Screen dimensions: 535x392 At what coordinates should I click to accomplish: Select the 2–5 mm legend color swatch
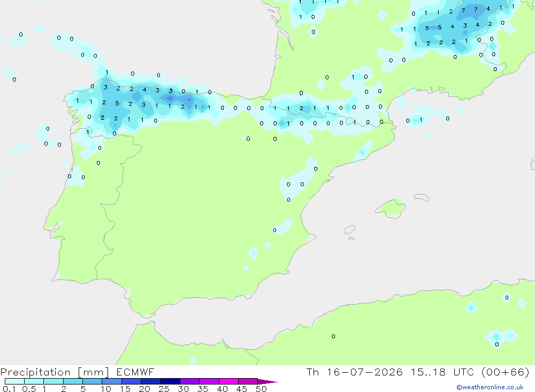pyautogui.click(x=73, y=381)
